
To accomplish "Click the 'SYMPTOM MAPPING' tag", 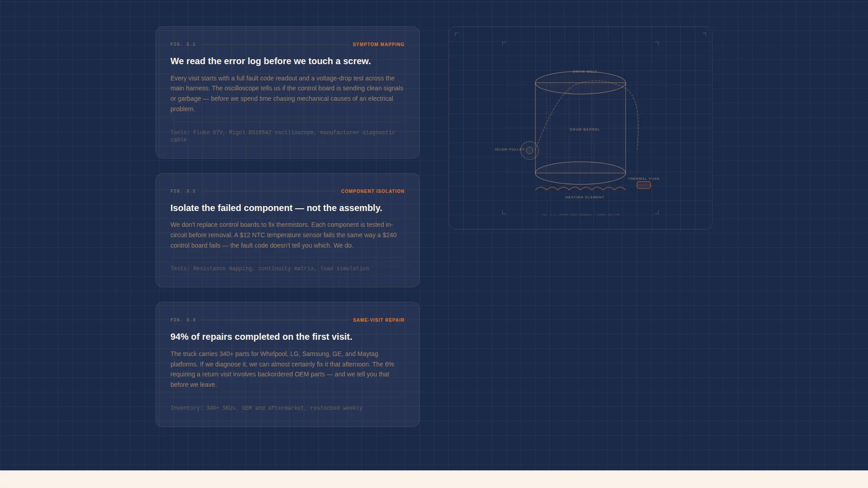I will [378, 44].
